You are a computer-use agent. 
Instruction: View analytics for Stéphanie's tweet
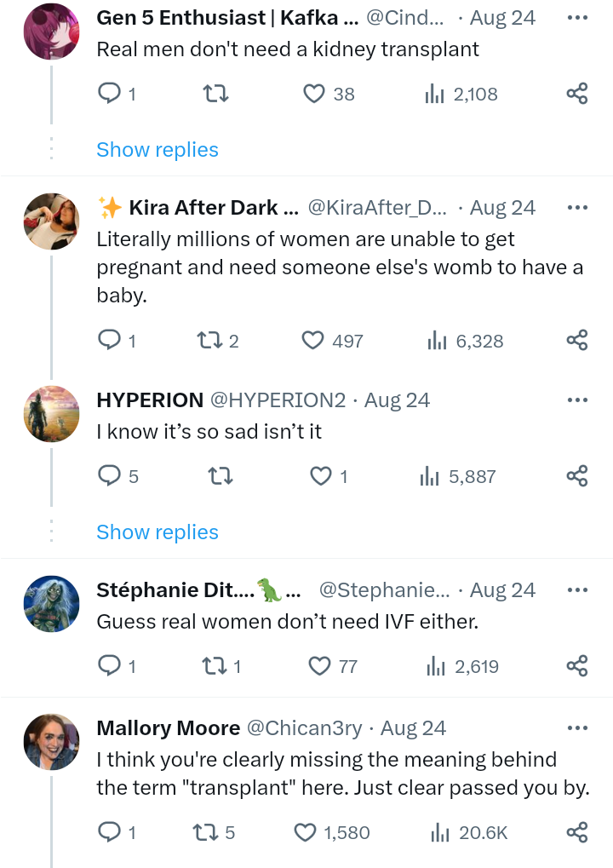click(435, 666)
